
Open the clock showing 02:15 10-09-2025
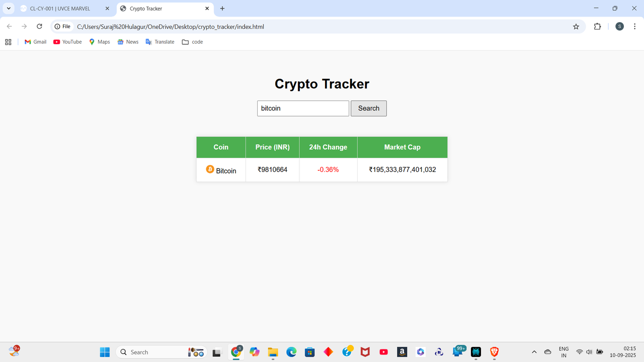[623, 352]
